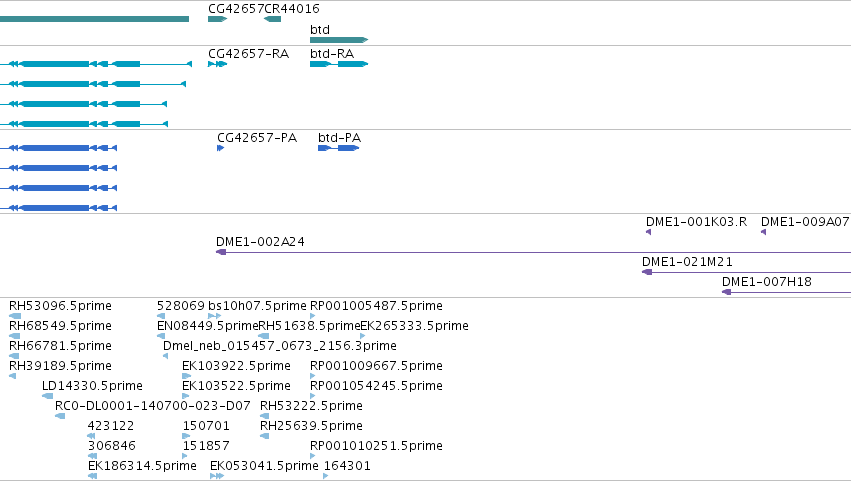This screenshot has height=481, width=851.
Task: Click the RH53096.5prime EST glyph
Action: [x=15, y=316]
